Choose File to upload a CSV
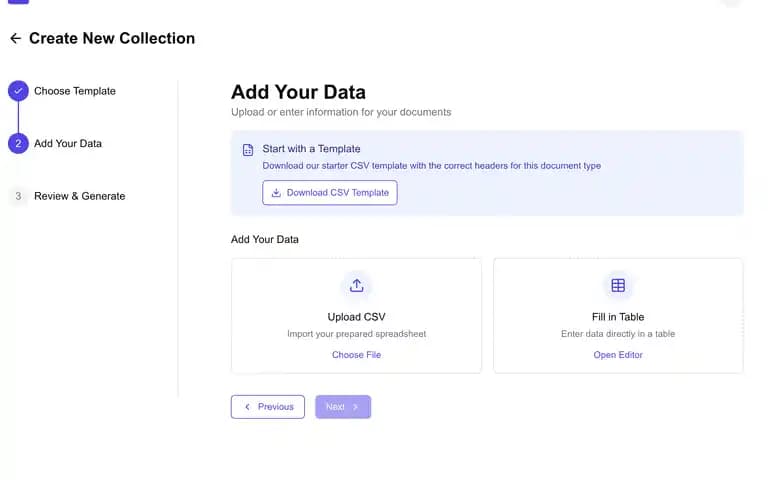The width and height of the screenshot is (768, 480). [357, 355]
